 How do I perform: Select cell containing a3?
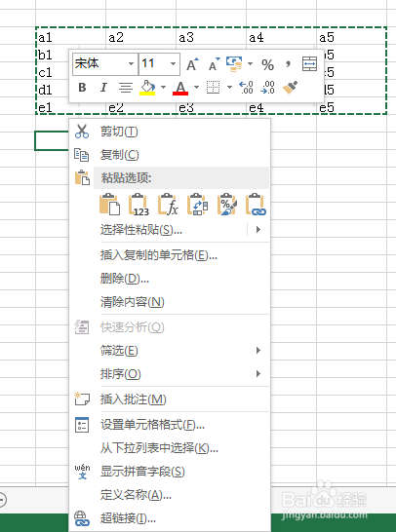point(211,37)
